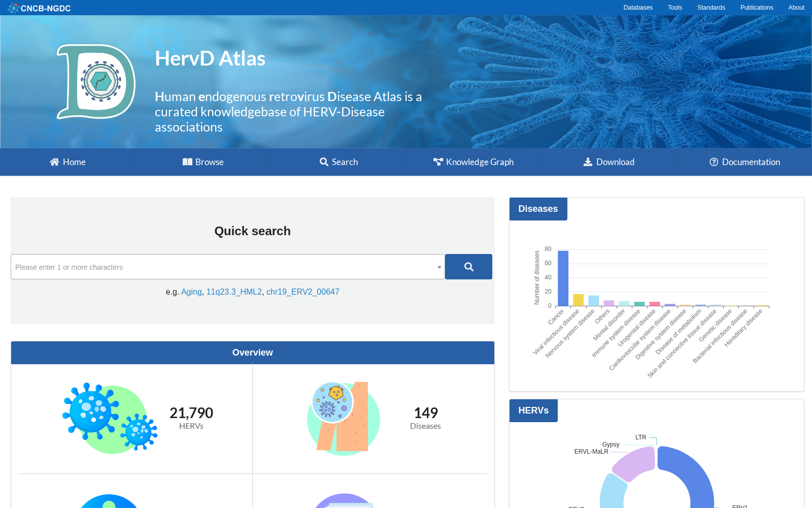Click the Gypsy label in donut chart

click(611, 444)
